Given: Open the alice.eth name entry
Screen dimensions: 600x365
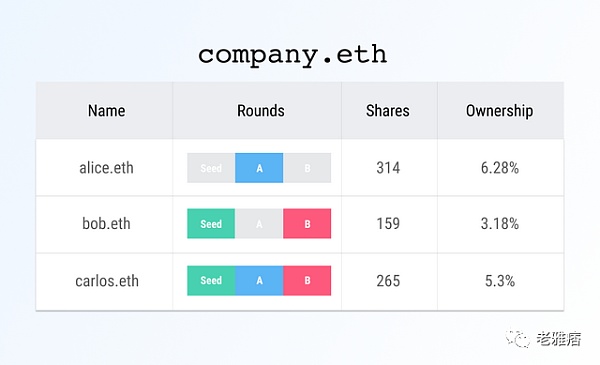Looking at the screenshot, I should tap(106, 168).
